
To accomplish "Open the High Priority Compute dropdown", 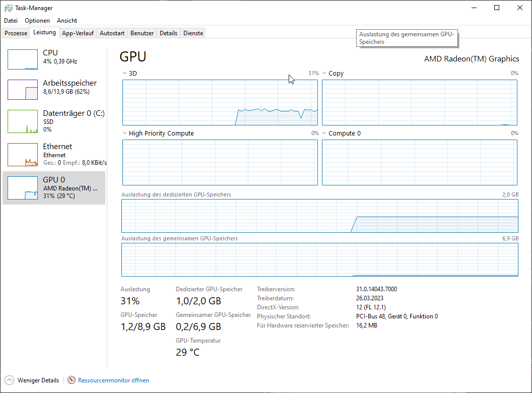I will 124,134.
